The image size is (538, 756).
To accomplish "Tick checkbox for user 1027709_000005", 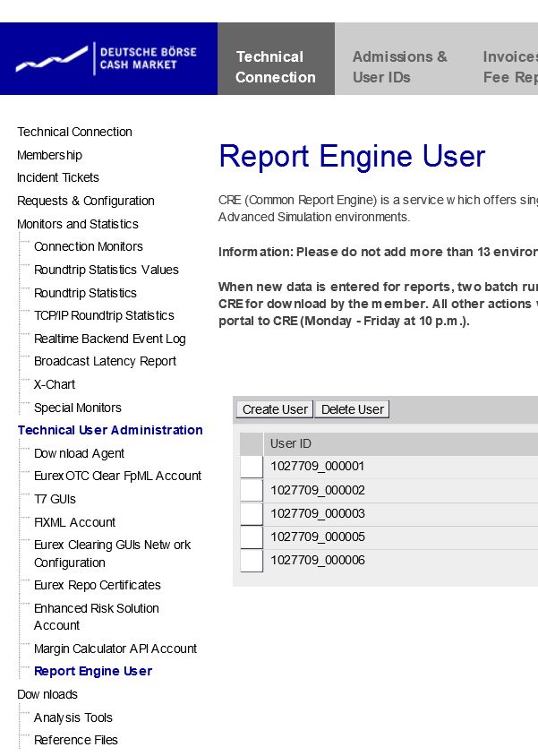I will click(x=252, y=537).
